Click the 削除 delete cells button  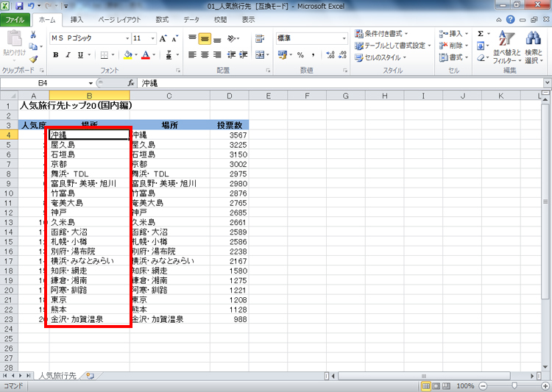pos(454,46)
